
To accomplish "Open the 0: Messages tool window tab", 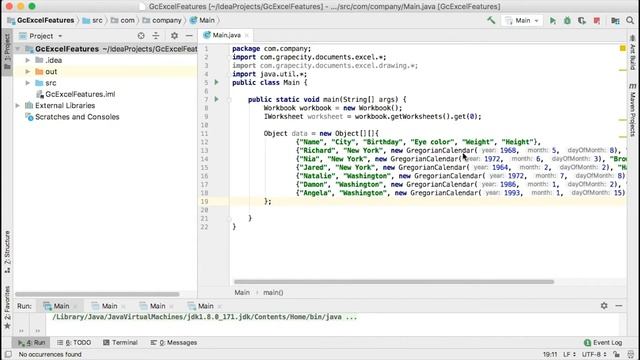I will coord(173,342).
